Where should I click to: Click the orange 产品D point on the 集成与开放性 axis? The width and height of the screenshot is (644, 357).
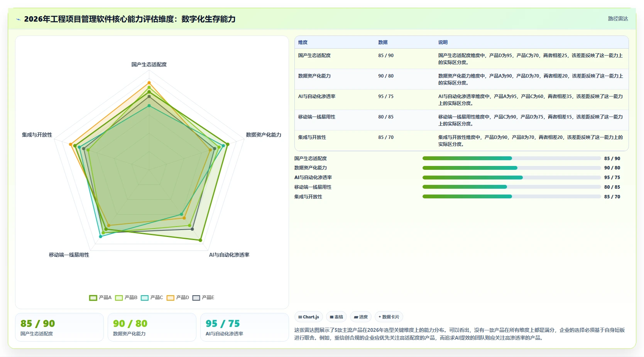pos(71,144)
